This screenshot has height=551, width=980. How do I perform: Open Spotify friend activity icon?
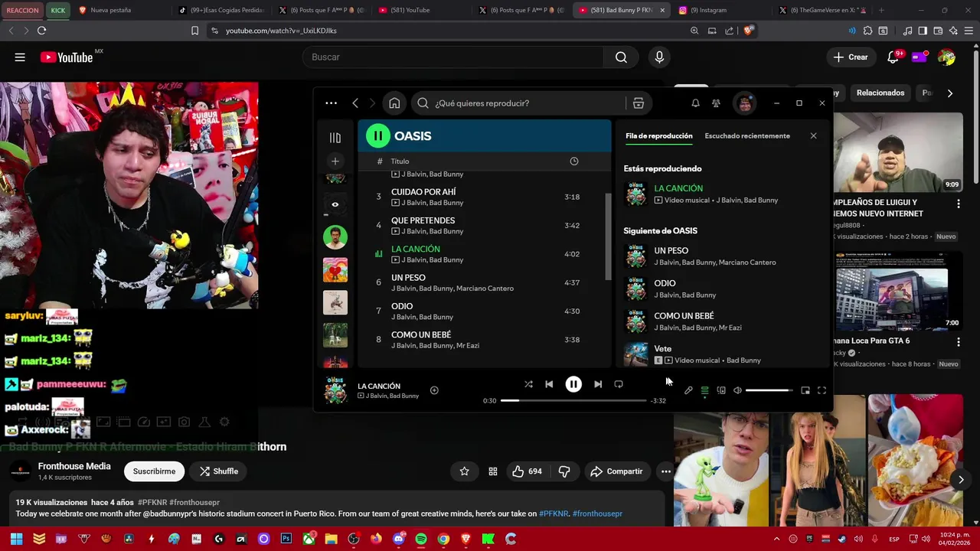(716, 103)
